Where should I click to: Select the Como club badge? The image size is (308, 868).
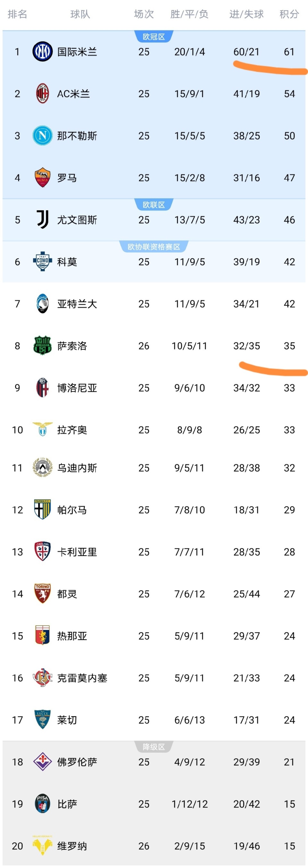click(x=42, y=262)
